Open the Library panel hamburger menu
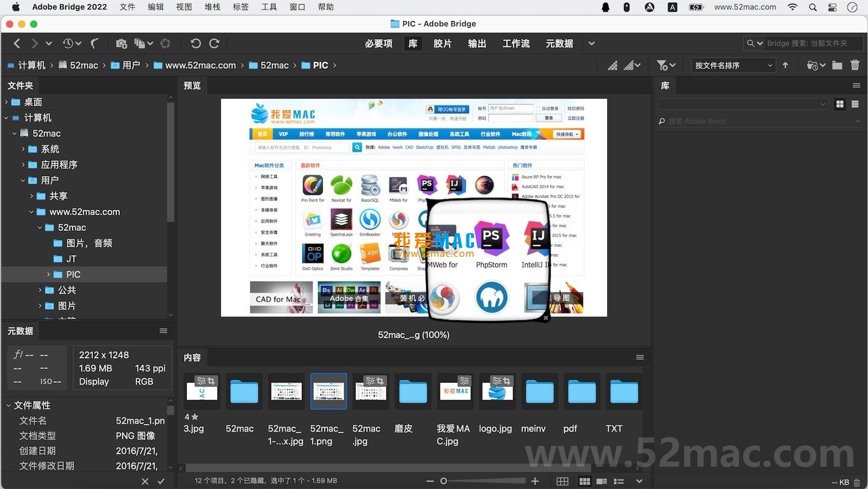The image size is (868, 489). coord(856,86)
